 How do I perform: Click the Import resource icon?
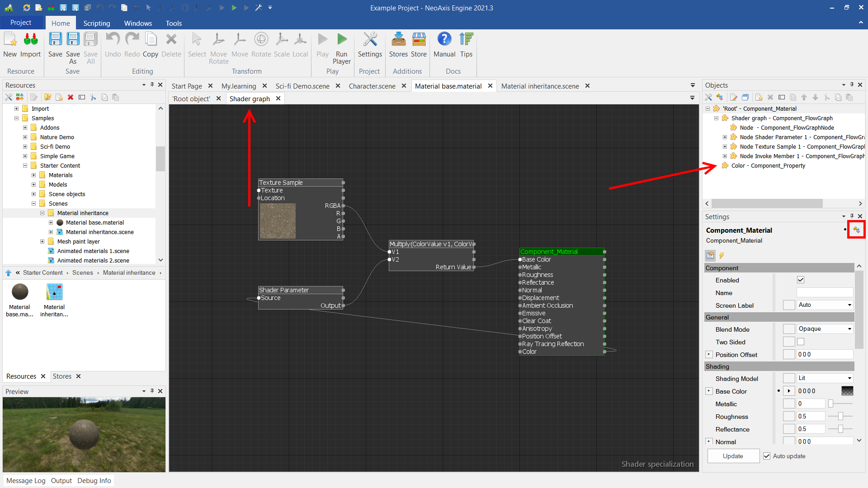point(31,40)
